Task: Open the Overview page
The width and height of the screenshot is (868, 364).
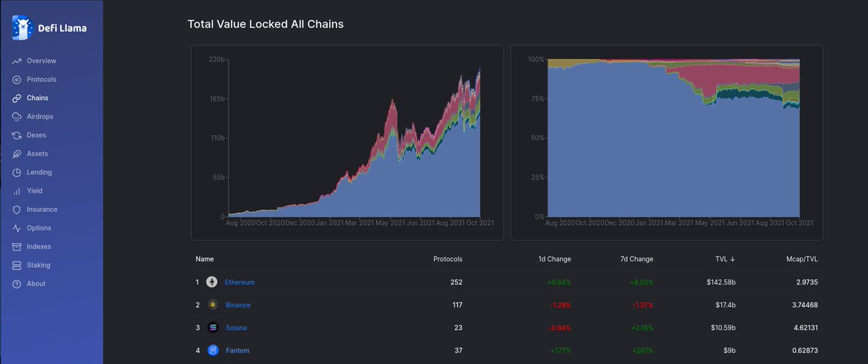Action: (41, 61)
